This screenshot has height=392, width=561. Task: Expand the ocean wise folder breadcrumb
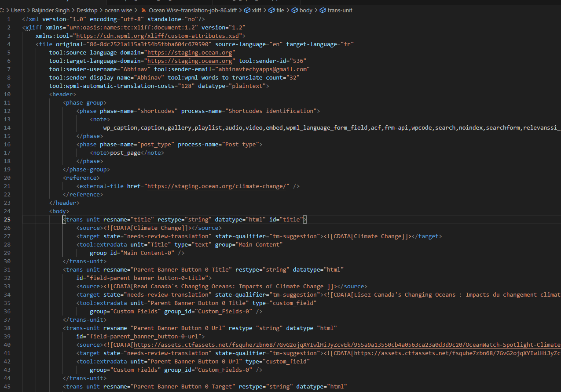coord(118,10)
